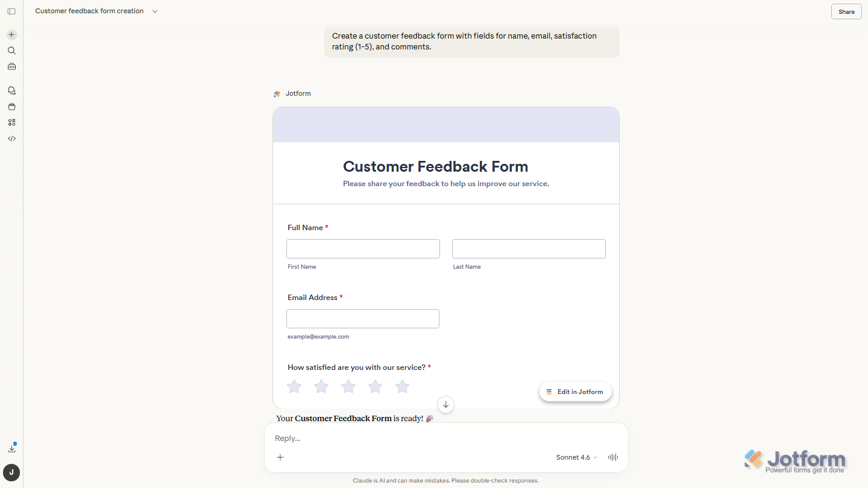The width and height of the screenshot is (868, 488).
Task: Expand the chat title dropdown
Action: pyautogui.click(x=155, y=11)
